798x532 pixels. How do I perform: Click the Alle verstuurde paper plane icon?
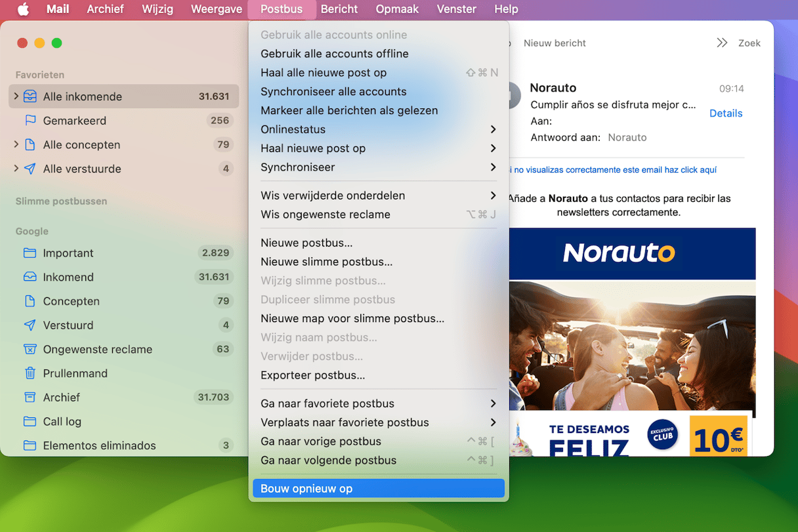30,169
